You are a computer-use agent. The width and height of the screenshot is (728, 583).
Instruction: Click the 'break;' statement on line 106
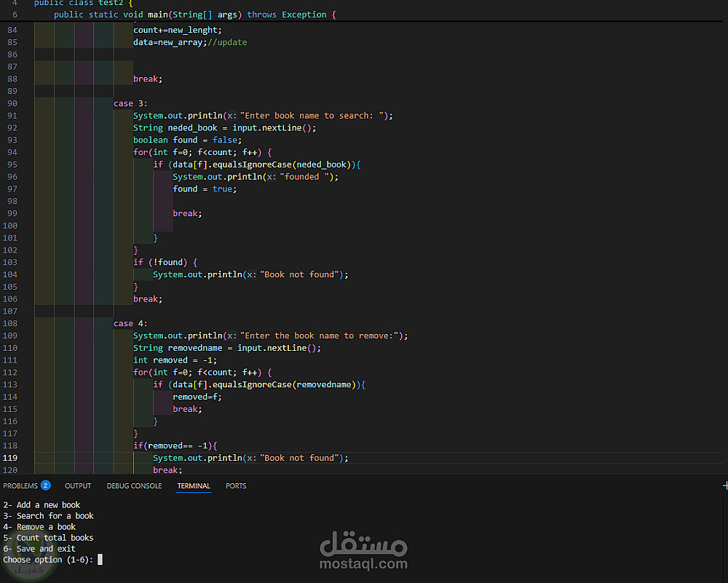(x=148, y=299)
